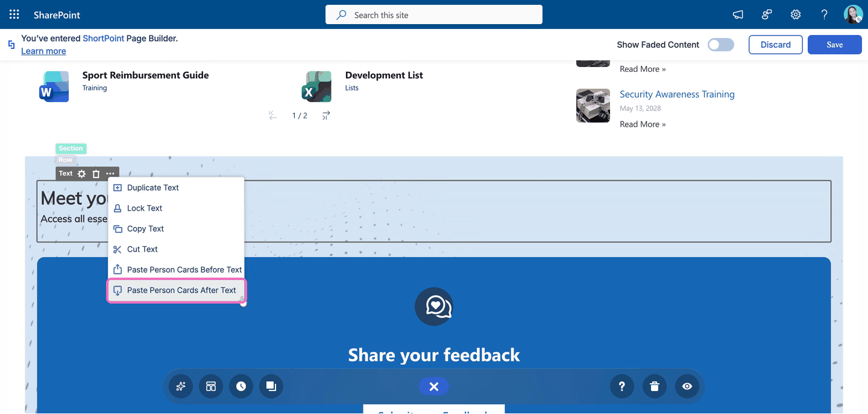Select Copy Text in the context menu

[176, 229]
